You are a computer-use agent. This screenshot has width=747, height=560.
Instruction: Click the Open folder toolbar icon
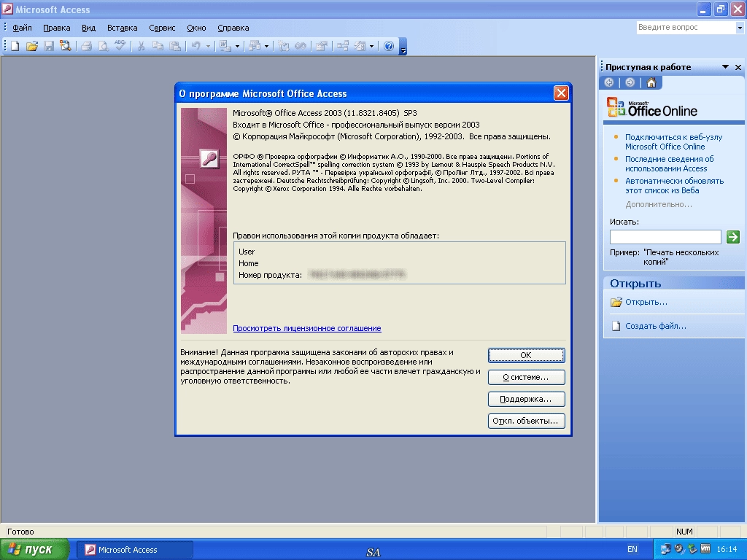32,46
